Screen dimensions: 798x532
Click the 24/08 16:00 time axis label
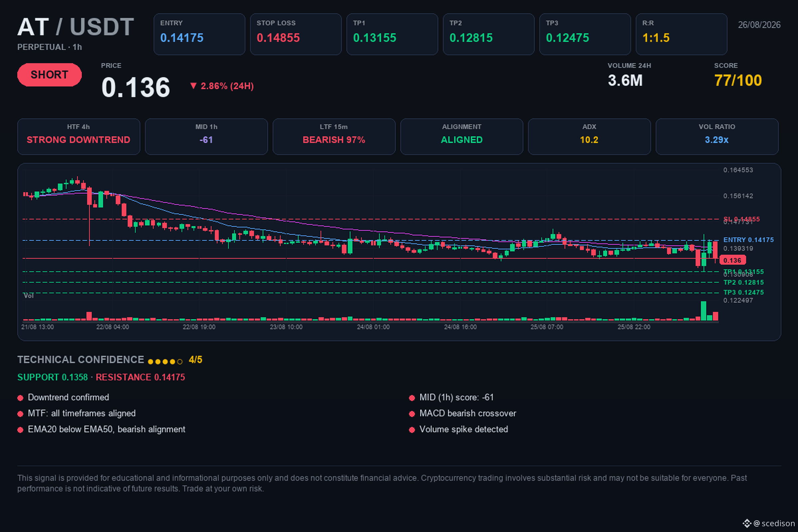pyautogui.click(x=461, y=327)
